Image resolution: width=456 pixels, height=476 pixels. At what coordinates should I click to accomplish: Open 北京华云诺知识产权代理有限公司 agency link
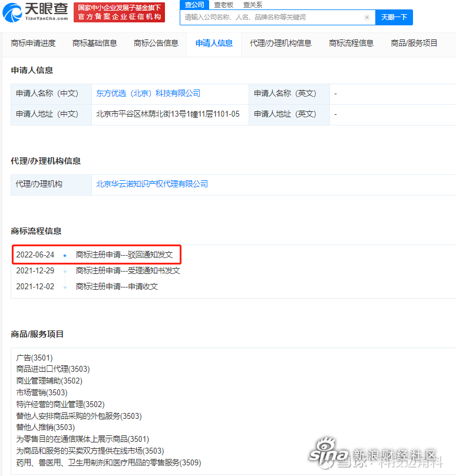[152, 184]
